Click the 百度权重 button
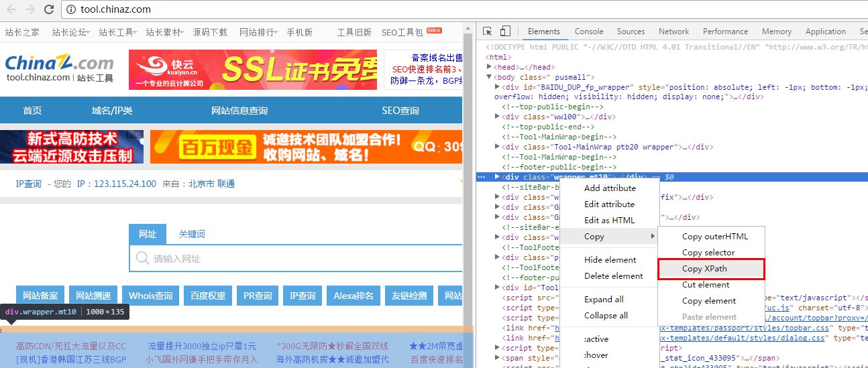868x368 pixels. [x=209, y=296]
